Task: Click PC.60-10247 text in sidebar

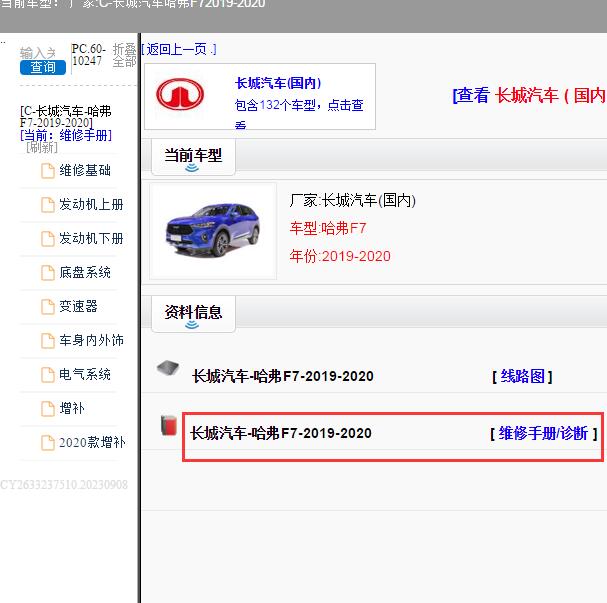Action: click(x=89, y=55)
